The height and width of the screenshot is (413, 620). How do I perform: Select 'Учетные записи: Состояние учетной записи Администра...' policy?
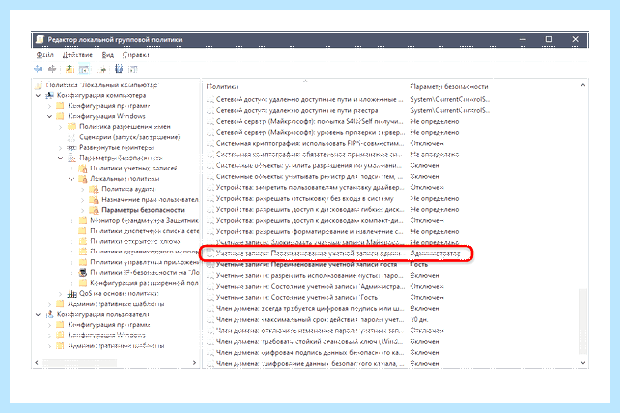click(310, 286)
